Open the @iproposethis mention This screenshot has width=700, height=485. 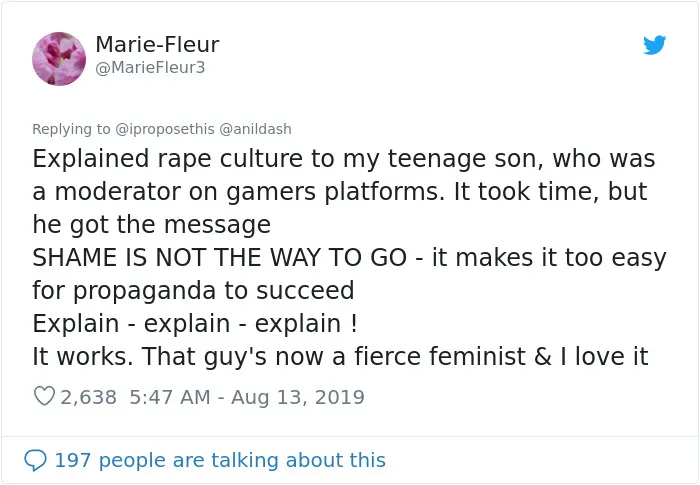(165, 129)
